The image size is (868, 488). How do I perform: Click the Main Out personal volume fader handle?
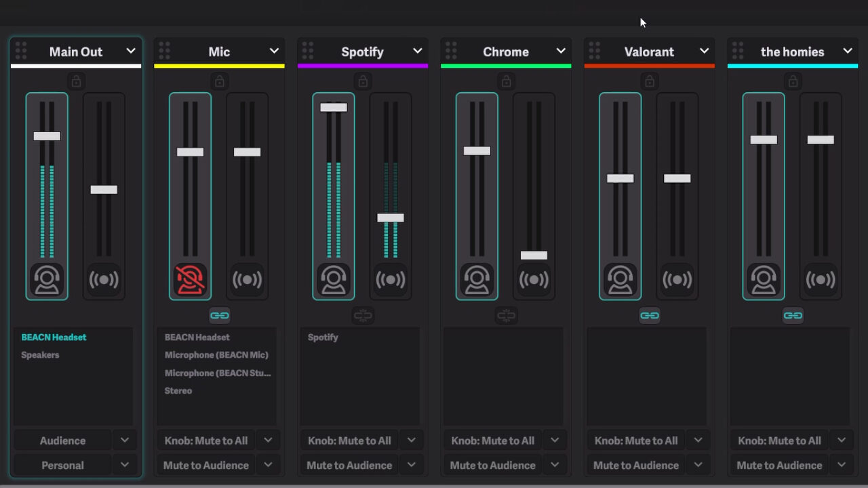47,136
